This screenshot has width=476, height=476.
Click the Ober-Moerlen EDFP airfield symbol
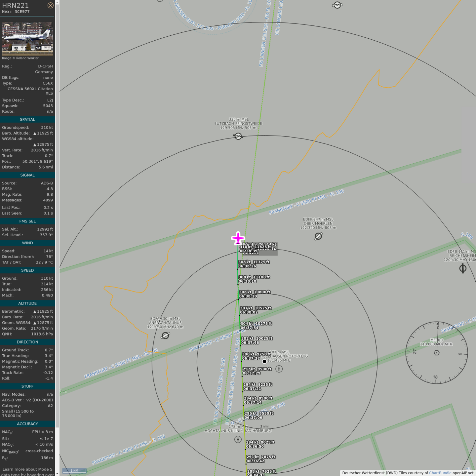(318, 236)
